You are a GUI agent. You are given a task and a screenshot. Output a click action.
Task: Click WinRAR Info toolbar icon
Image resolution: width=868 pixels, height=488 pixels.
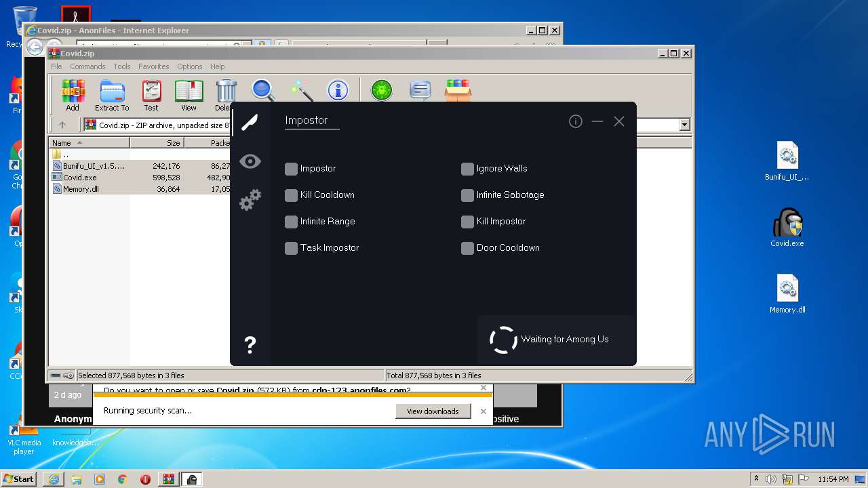coord(338,90)
